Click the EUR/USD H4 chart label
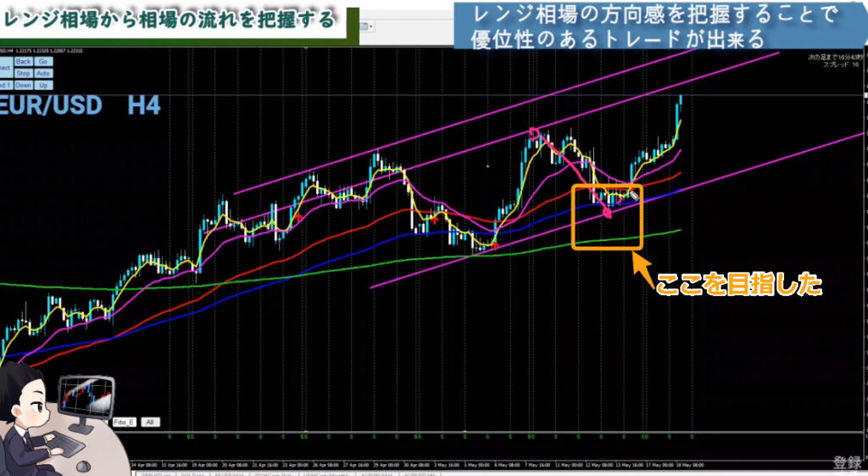 coord(81,105)
